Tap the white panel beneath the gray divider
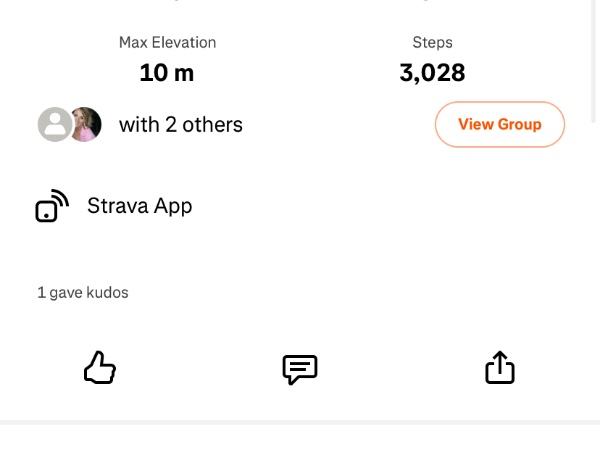 point(300,439)
